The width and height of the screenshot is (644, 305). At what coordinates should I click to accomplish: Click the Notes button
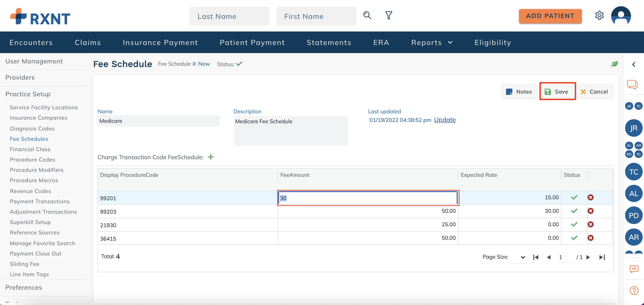[x=519, y=92]
